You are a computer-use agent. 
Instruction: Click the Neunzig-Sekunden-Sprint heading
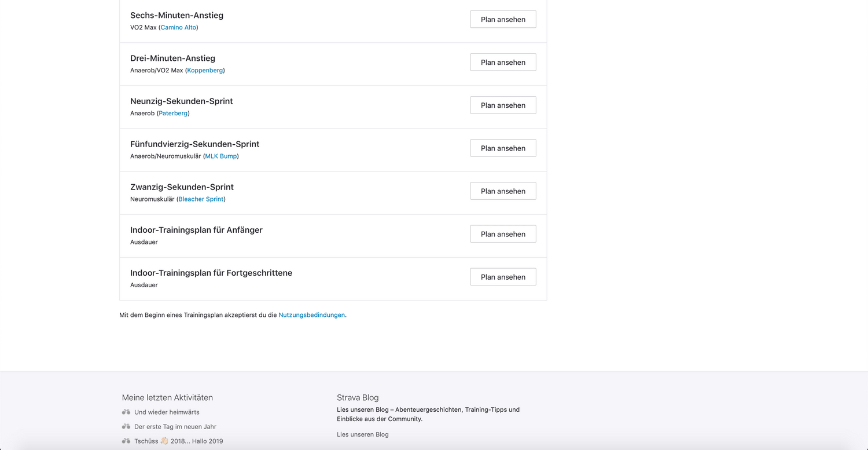coord(181,101)
